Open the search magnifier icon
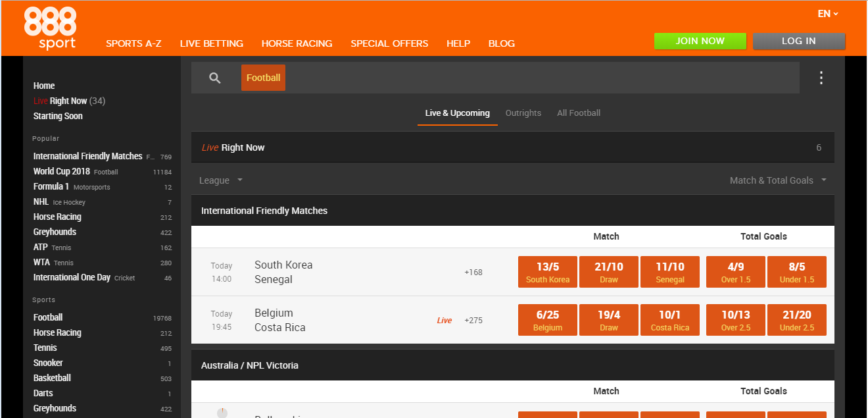The height and width of the screenshot is (418, 868). [x=215, y=78]
